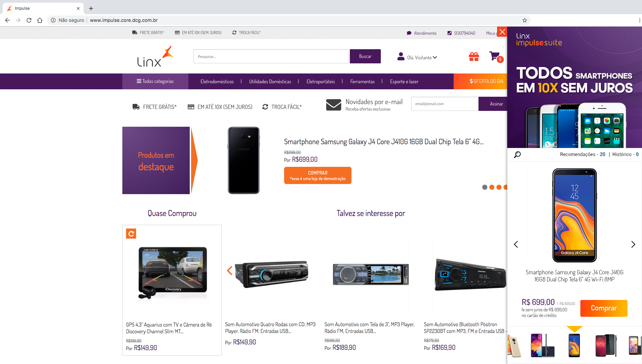The image size is (642, 364).
Task: Select first gray carousel dot
Action: point(485,187)
